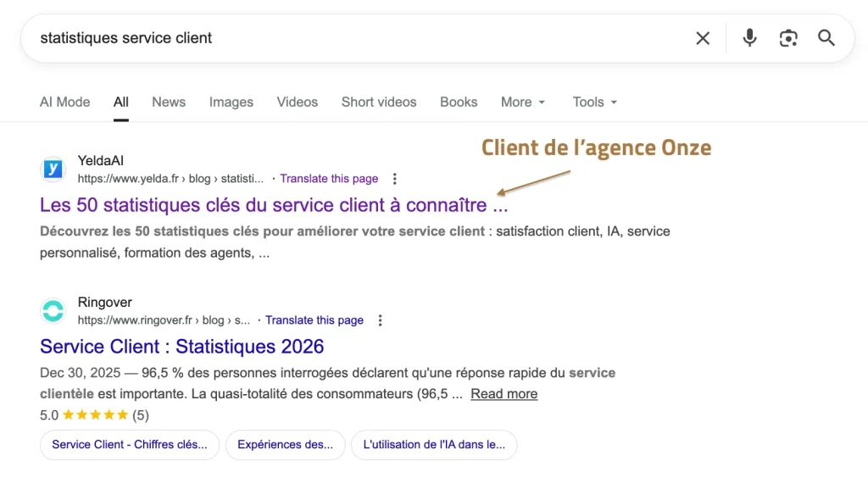The width and height of the screenshot is (868, 478).
Task: Translate the Ringover result page
Action: pyautogui.click(x=314, y=320)
